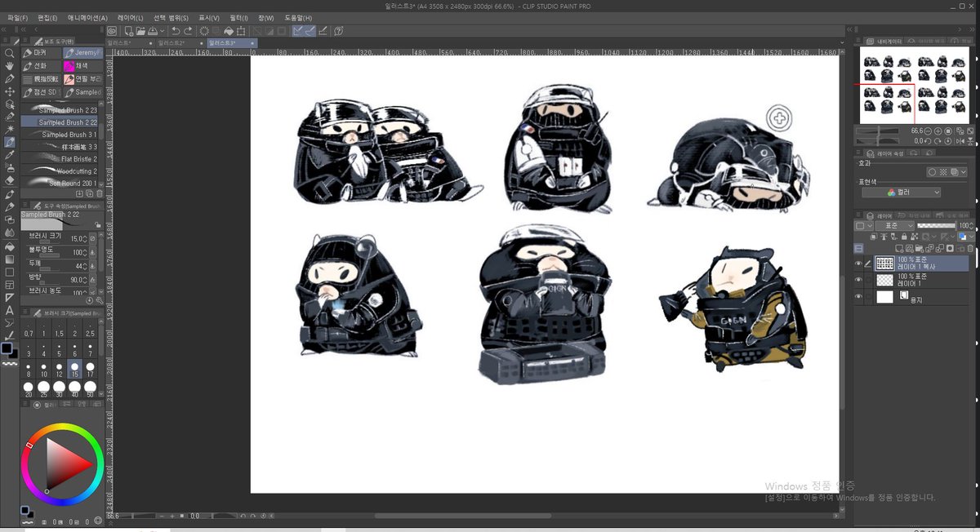Image resolution: width=980 pixels, height=532 pixels.
Task: Flip horizontal in Navigator panel
Action: (961, 140)
